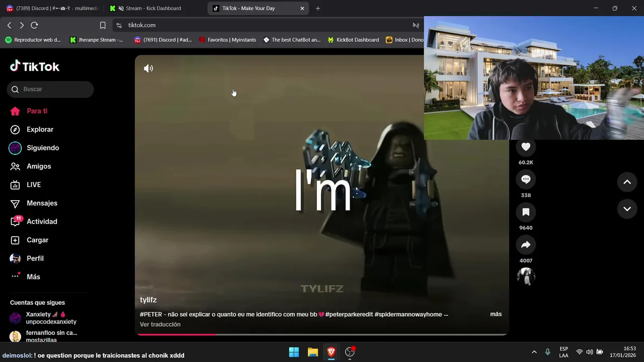
Task: Open File Explorer from taskbar
Action: pyautogui.click(x=312, y=352)
